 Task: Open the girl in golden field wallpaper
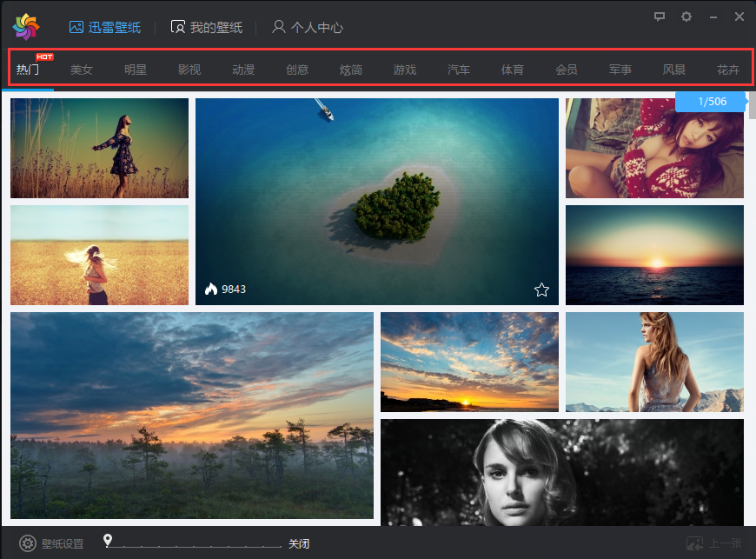99,255
